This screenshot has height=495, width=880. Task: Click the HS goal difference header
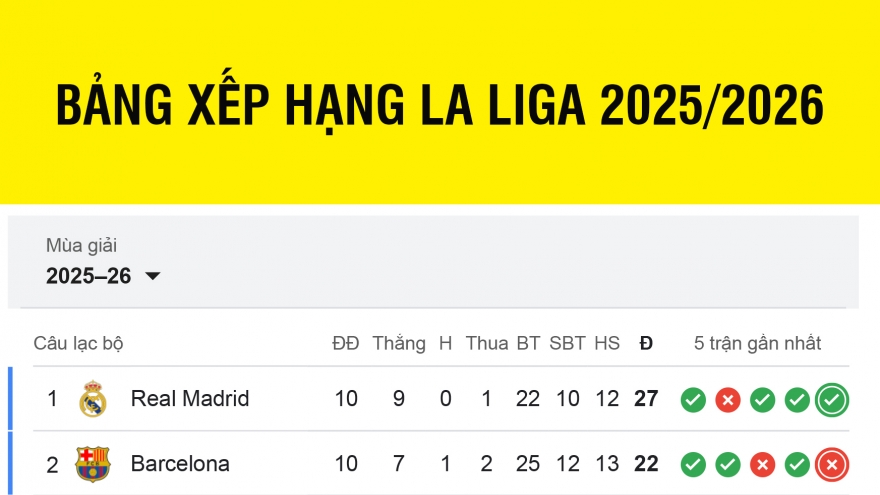click(x=607, y=343)
